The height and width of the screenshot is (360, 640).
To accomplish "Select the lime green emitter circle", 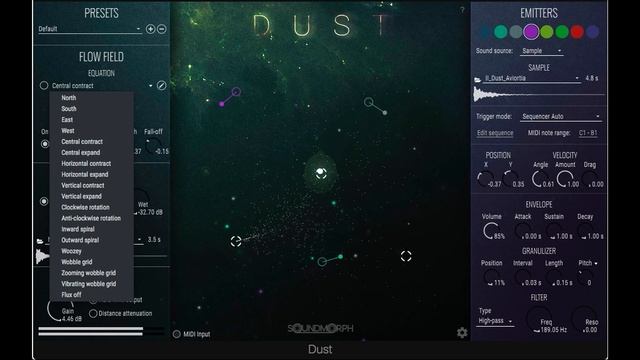I will pos(547,31).
